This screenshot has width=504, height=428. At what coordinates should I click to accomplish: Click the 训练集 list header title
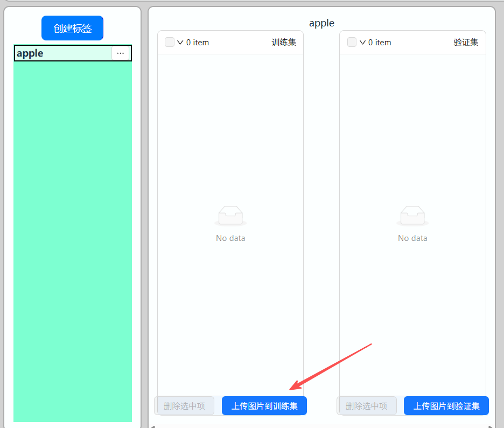tap(284, 43)
